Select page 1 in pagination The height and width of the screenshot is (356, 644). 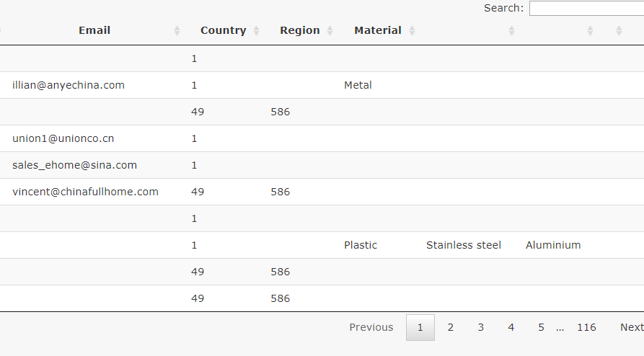[x=420, y=327]
